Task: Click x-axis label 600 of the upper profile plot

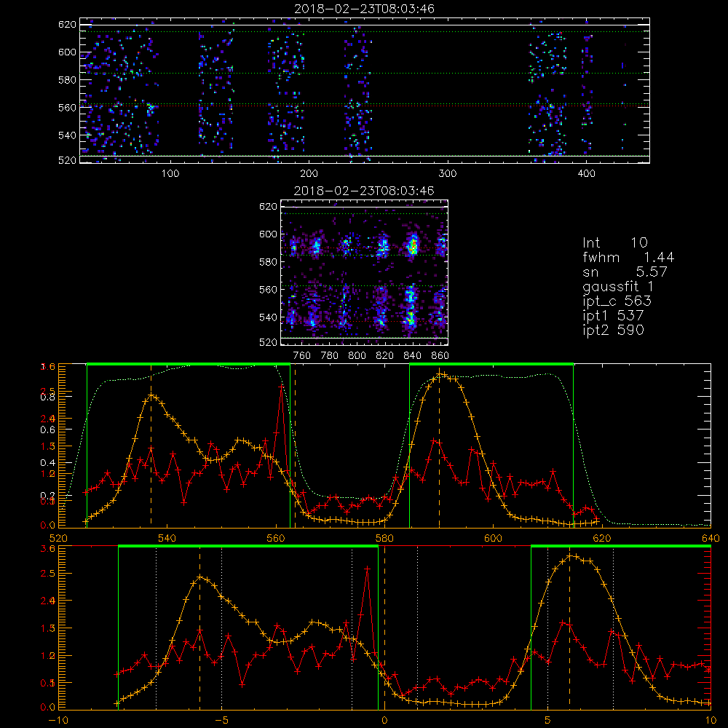Action: click(x=493, y=538)
